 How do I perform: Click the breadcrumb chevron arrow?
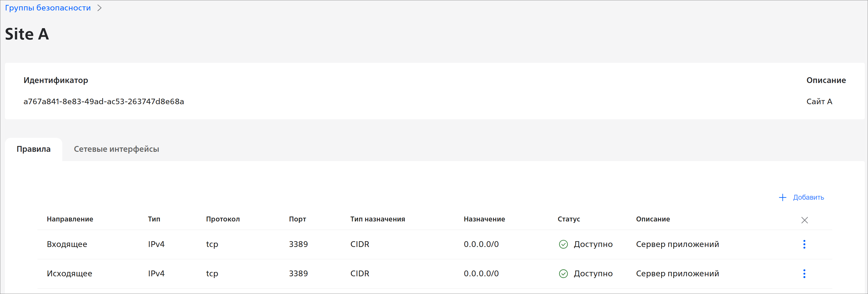99,8
